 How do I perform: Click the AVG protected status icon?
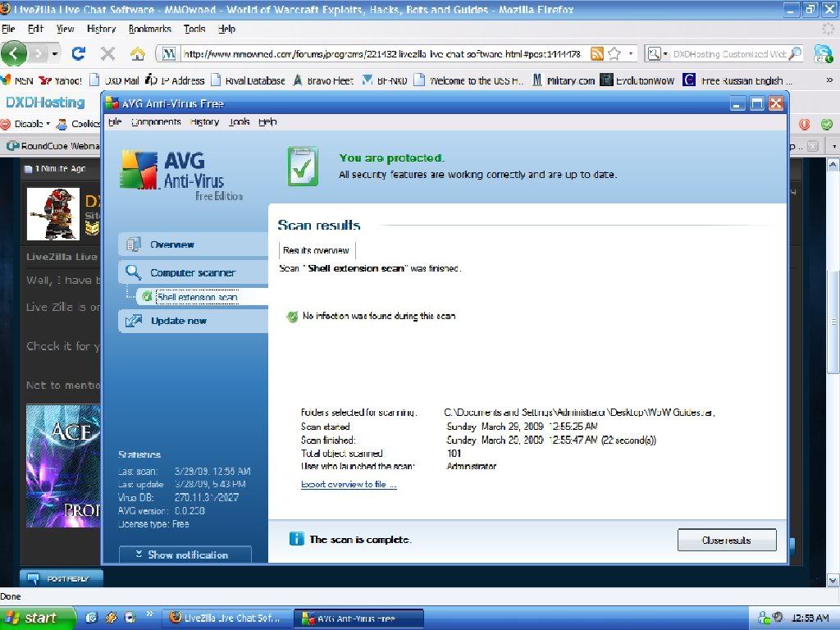click(x=303, y=167)
